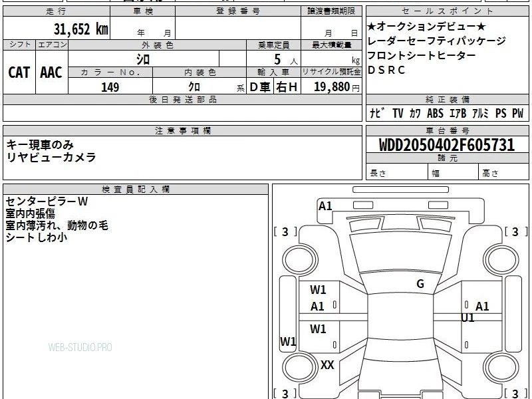Click the XX mark on the diagram

[x=327, y=365]
